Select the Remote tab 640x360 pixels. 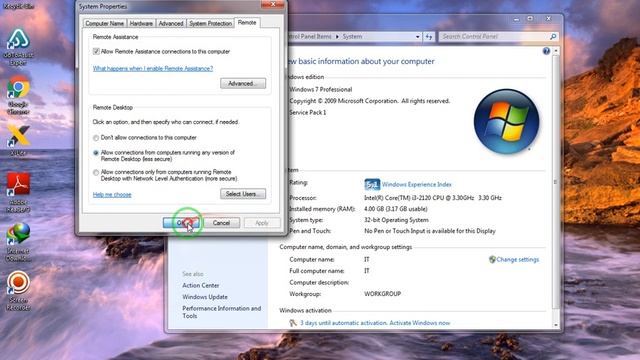[247, 23]
